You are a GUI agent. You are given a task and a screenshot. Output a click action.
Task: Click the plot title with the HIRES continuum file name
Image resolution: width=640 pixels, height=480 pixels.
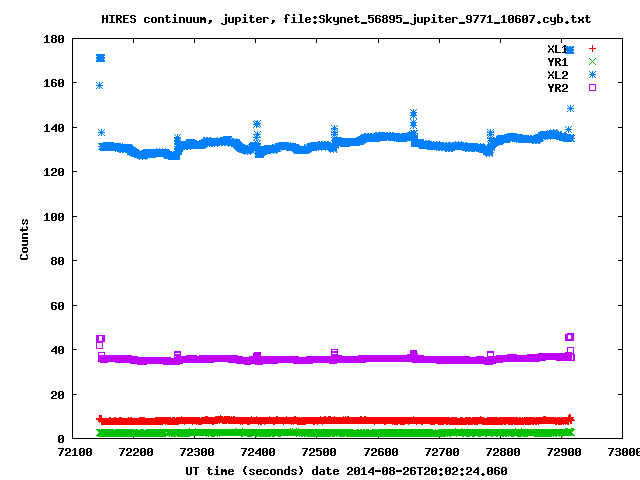click(346, 19)
